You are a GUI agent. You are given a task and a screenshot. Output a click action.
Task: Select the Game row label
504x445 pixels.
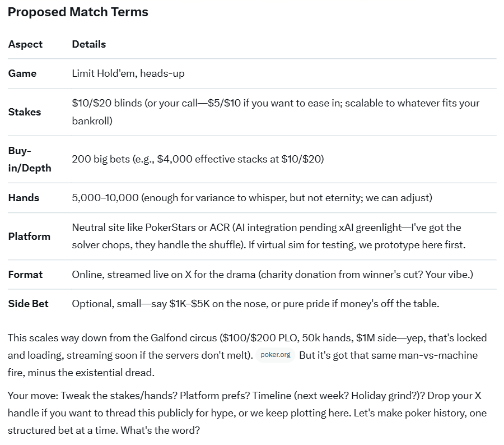coord(22,73)
